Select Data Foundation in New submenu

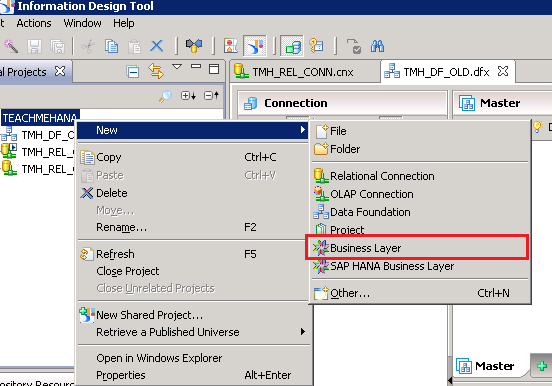click(420, 212)
